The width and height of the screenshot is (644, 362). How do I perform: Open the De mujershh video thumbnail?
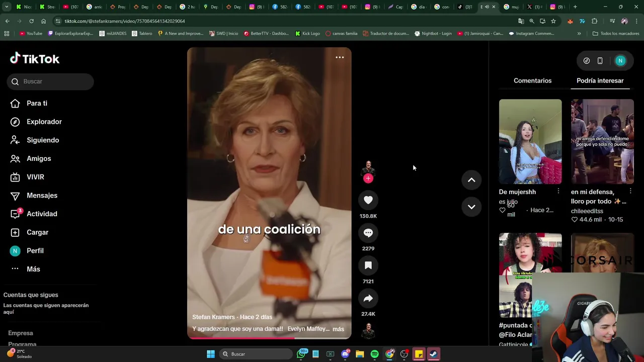pos(530,141)
